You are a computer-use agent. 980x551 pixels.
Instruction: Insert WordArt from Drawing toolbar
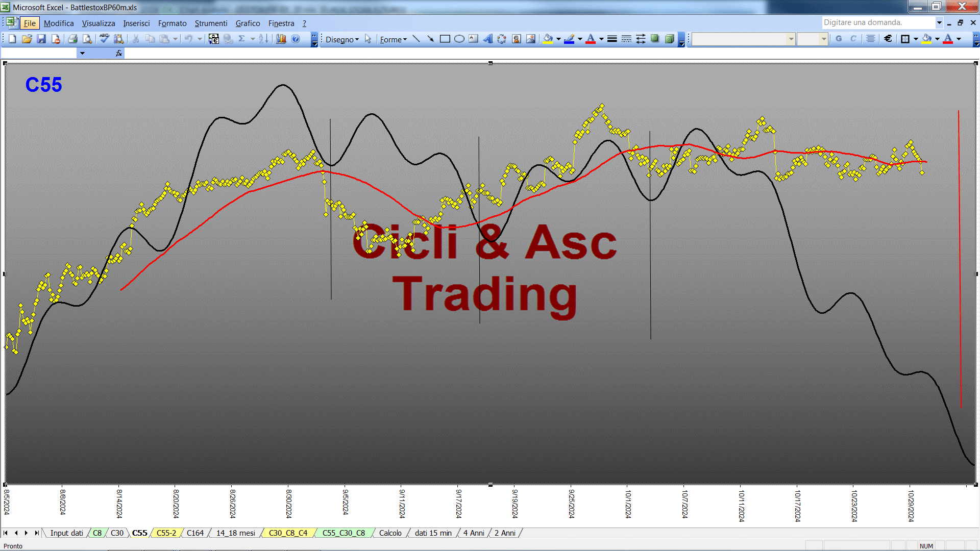tap(488, 39)
